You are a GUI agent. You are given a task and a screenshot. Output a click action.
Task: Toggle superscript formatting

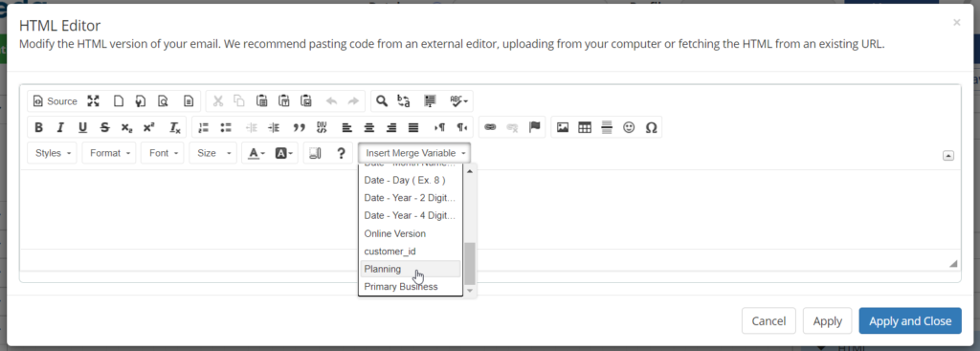148,127
